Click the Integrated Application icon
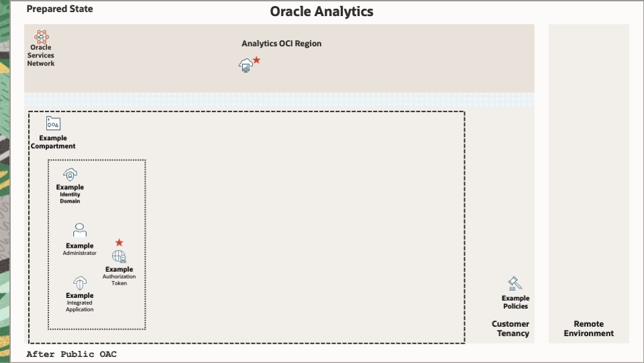Screen dimensions: 644x363 80,283
